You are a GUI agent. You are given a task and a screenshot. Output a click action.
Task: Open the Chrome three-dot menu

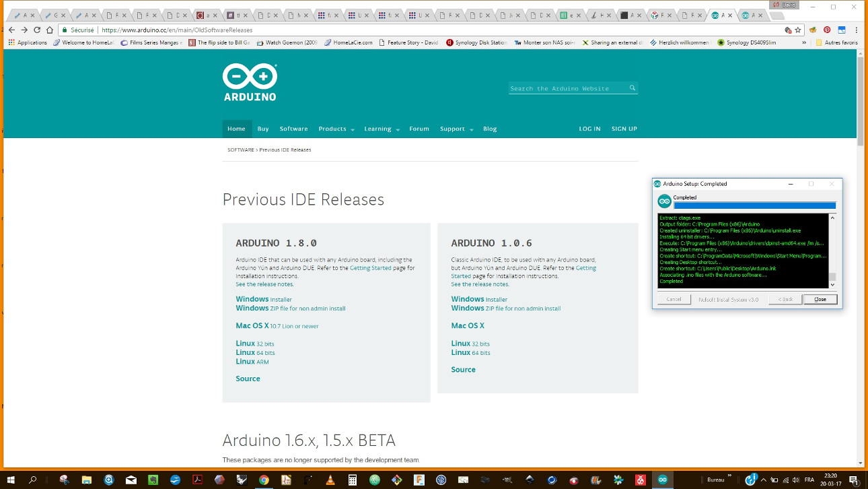pos(856,30)
